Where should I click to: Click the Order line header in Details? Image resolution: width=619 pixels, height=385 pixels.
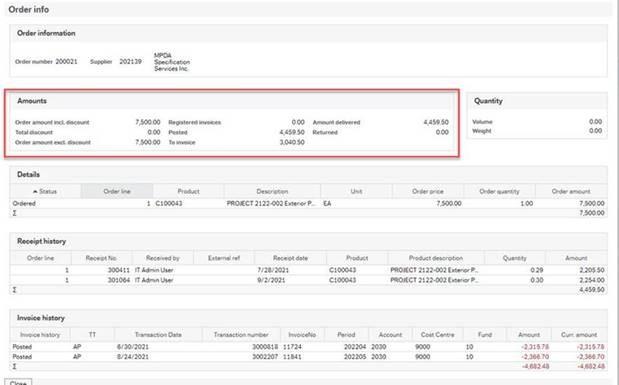[x=117, y=191]
